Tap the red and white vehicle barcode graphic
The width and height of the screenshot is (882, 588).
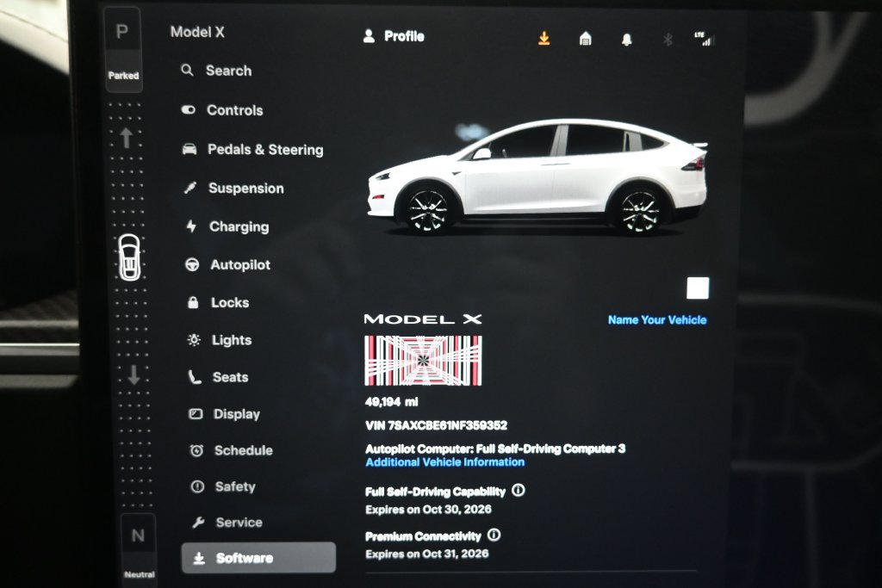pyautogui.click(x=424, y=361)
